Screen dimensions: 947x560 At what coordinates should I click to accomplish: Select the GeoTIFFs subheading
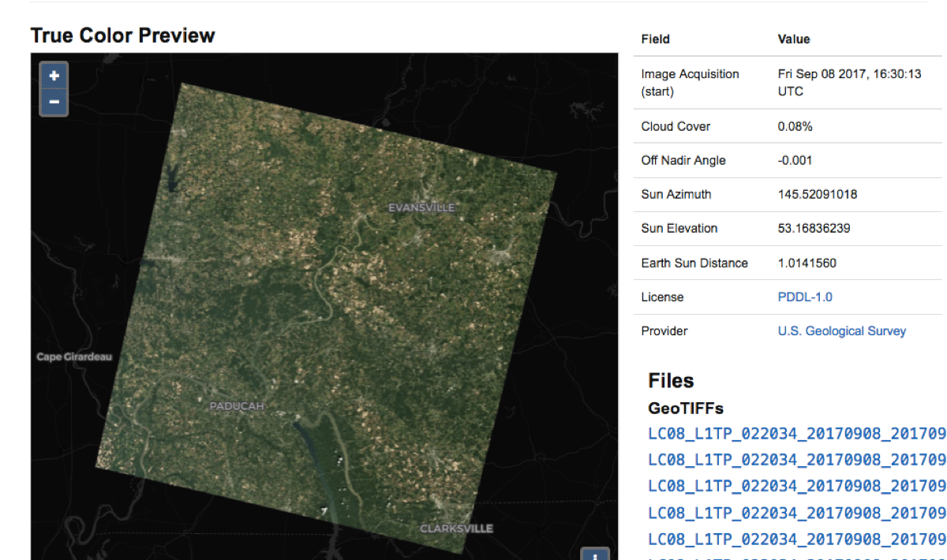coord(686,409)
